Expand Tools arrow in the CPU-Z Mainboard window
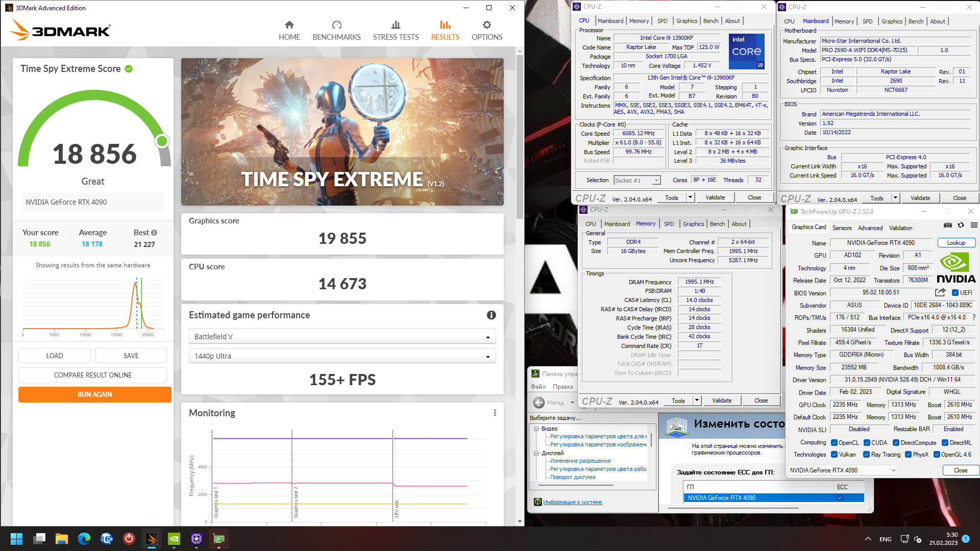Viewport: 980px width, 551px height. (x=895, y=198)
